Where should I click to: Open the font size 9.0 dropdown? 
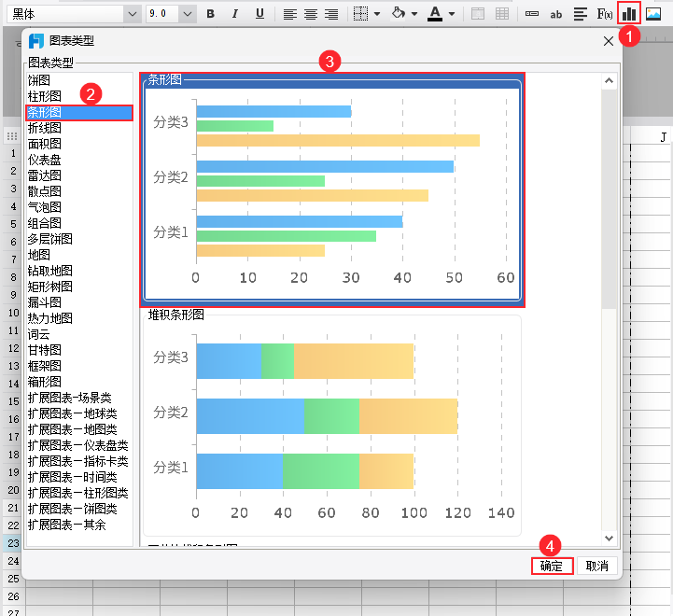(187, 14)
